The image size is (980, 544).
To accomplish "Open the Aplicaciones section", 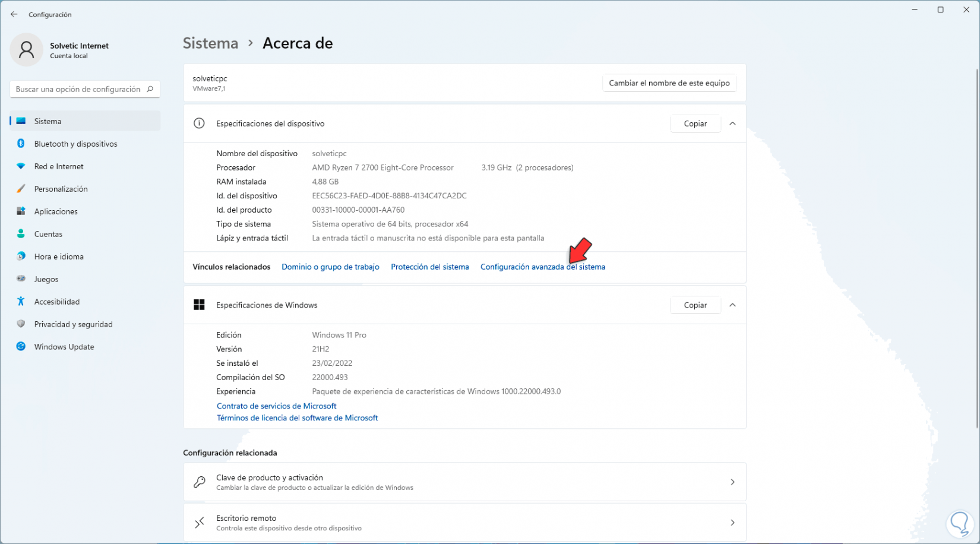I will [85, 211].
